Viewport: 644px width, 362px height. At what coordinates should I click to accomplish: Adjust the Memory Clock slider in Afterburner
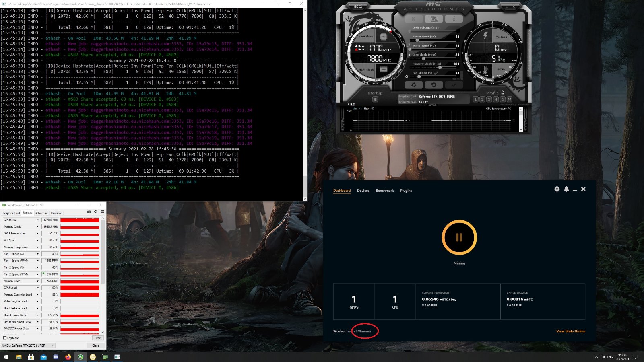(434, 68)
